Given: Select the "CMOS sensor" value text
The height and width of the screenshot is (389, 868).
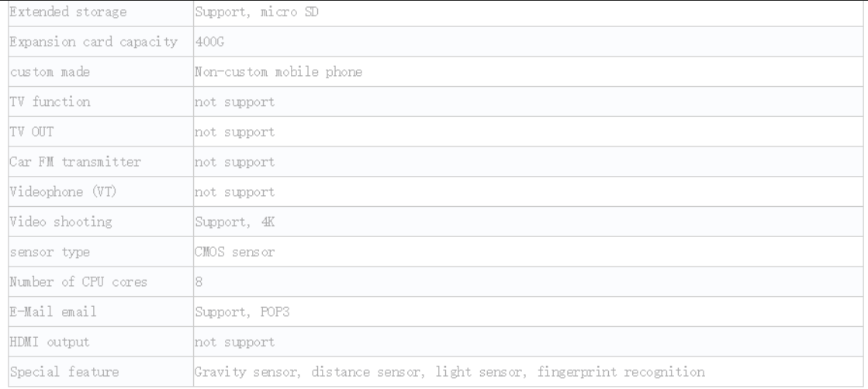Looking at the screenshot, I should pyautogui.click(x=235, y=252).
